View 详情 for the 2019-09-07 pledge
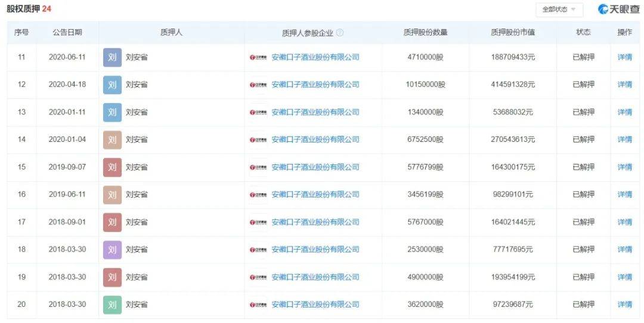Viewport: 644px width, 323px height. click(624, 167)
